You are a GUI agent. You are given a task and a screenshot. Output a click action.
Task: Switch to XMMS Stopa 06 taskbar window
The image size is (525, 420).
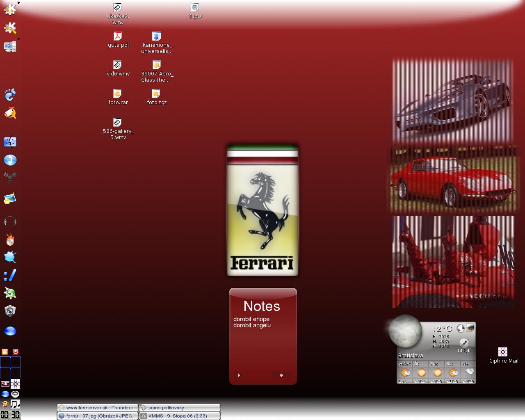tap(180, 415)
